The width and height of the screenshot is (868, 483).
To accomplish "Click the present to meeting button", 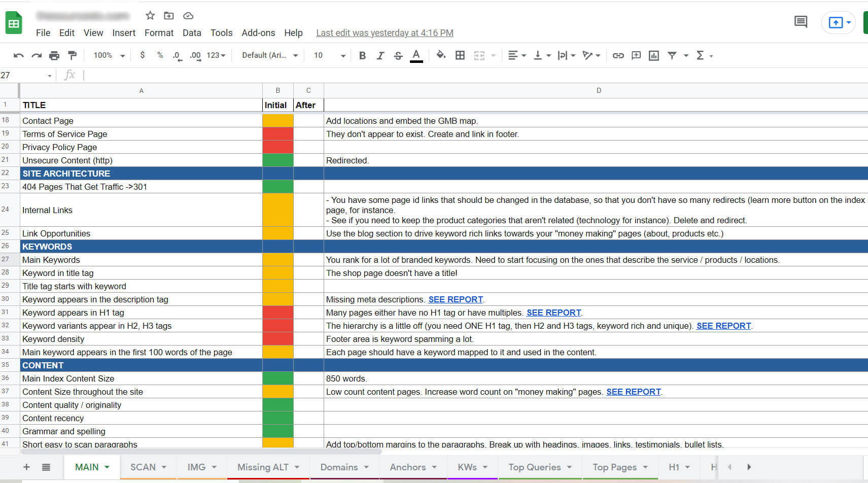I will 839,22.
